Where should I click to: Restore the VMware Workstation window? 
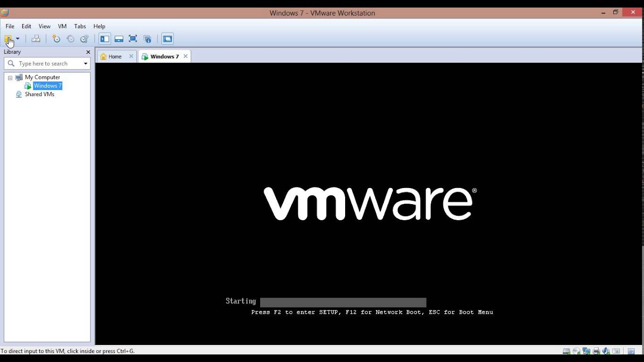[615, 12]
